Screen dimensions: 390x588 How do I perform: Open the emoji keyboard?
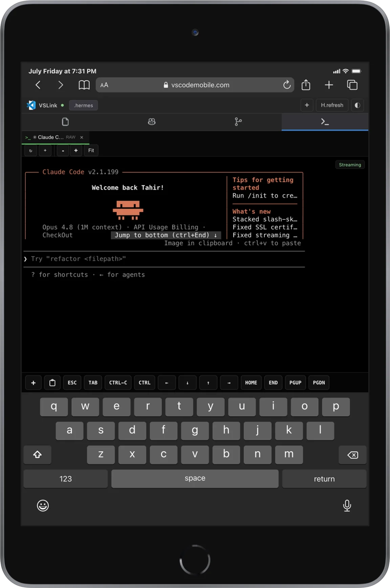[x=43, y=505]
